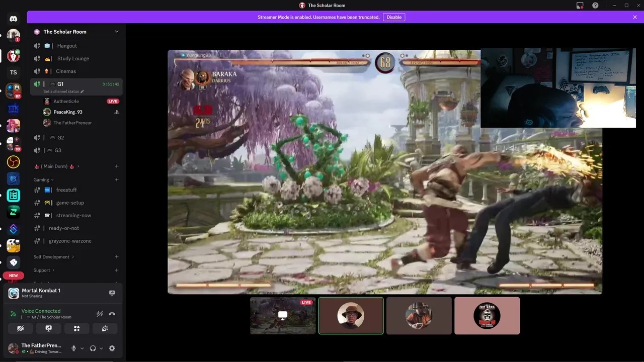Select PeaceKing_93 in voice list
Screen dimensions: 644x362
pos(68,112)
